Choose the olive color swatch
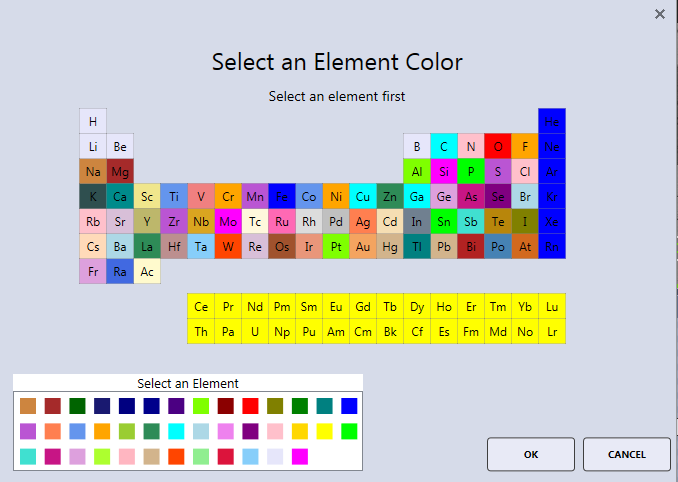This screenshot has height=482, width=678. pyautogui.click(x=275, y=406)
